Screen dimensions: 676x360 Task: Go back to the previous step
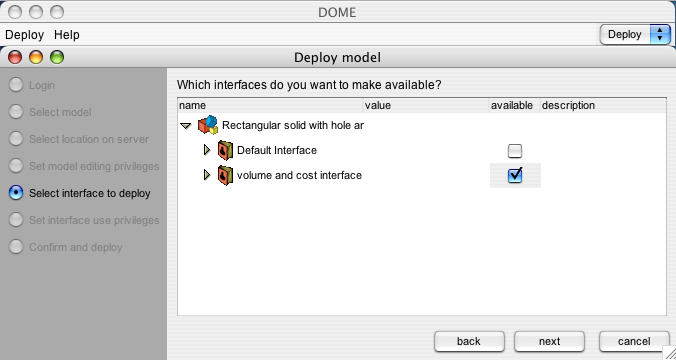coord(469,341)
